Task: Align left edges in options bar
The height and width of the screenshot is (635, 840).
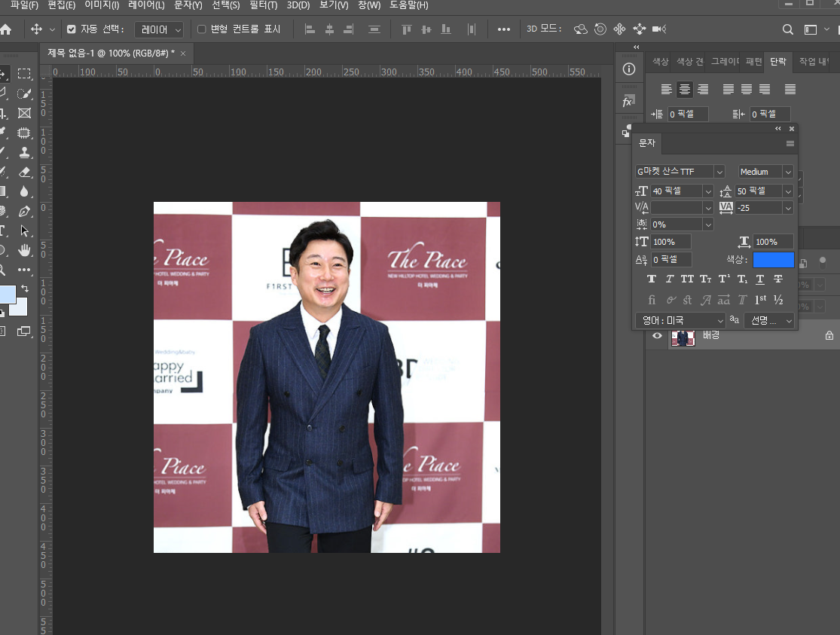Action: pos(310,29)
